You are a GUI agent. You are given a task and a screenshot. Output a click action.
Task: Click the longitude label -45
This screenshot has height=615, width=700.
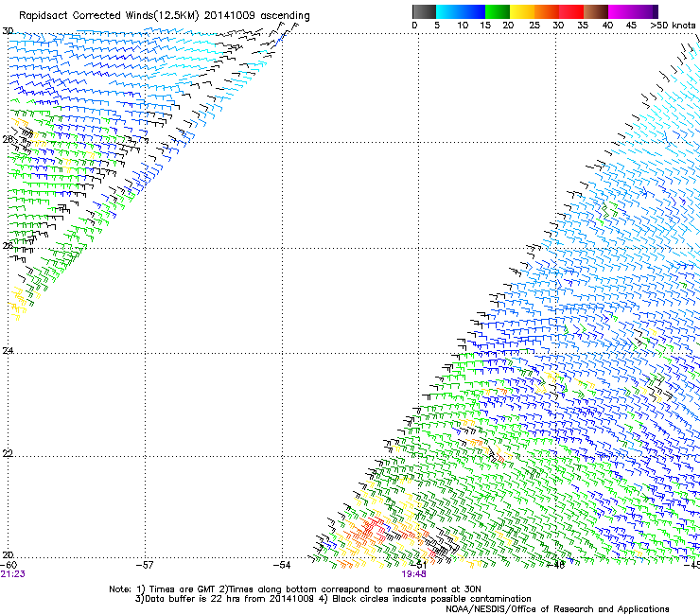click(692, 565)
